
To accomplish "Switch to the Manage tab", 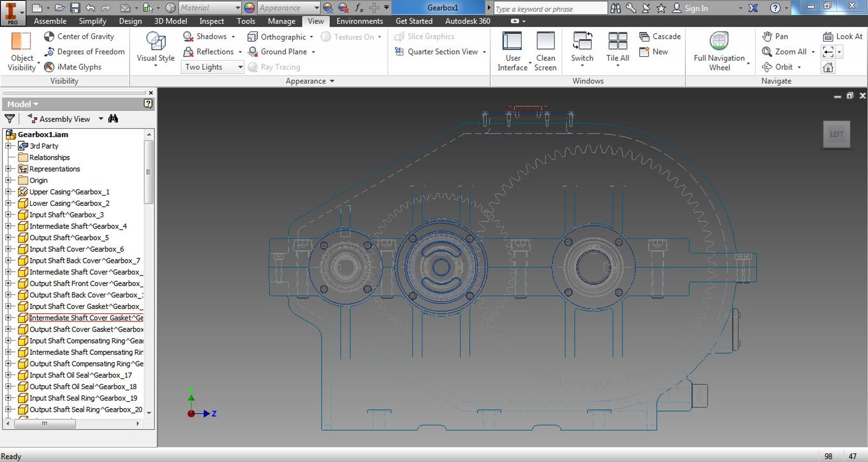I will coord(281,21).
